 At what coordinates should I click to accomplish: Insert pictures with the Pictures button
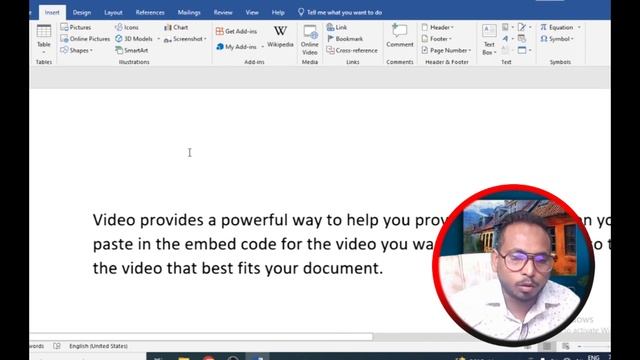click(76, 27)
